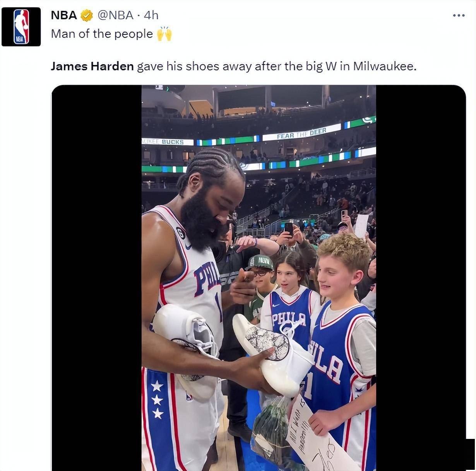Viewport: 476px width, 471px height.
Task: Click the raised hands emoji
Action: [x=164, y=34]
